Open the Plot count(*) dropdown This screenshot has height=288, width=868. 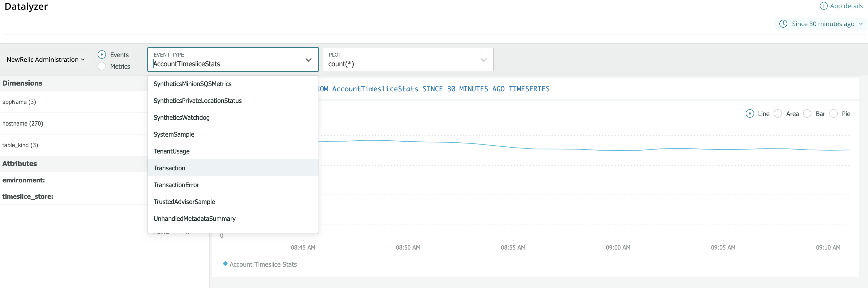[x=408, y=60]
